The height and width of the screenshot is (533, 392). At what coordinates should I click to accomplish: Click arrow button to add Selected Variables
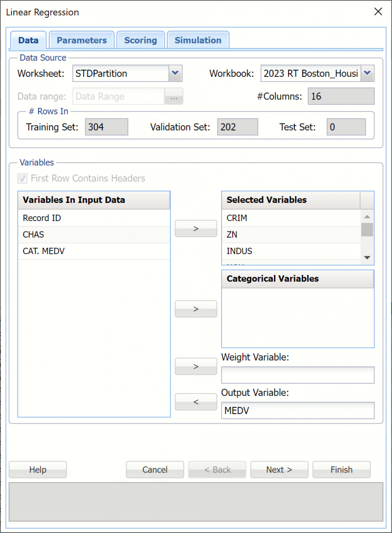click(x=196, y=228)
